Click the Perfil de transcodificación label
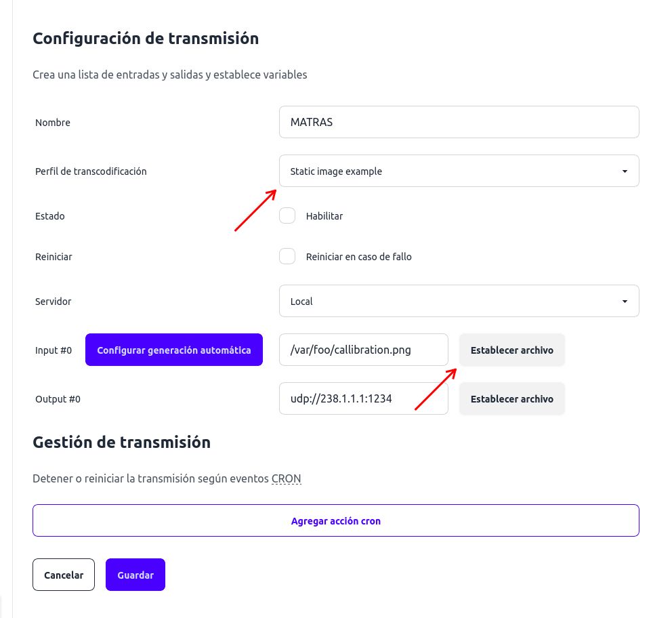Image resolution: width=672 pixels, height=618 pixels. pos(91,171)
